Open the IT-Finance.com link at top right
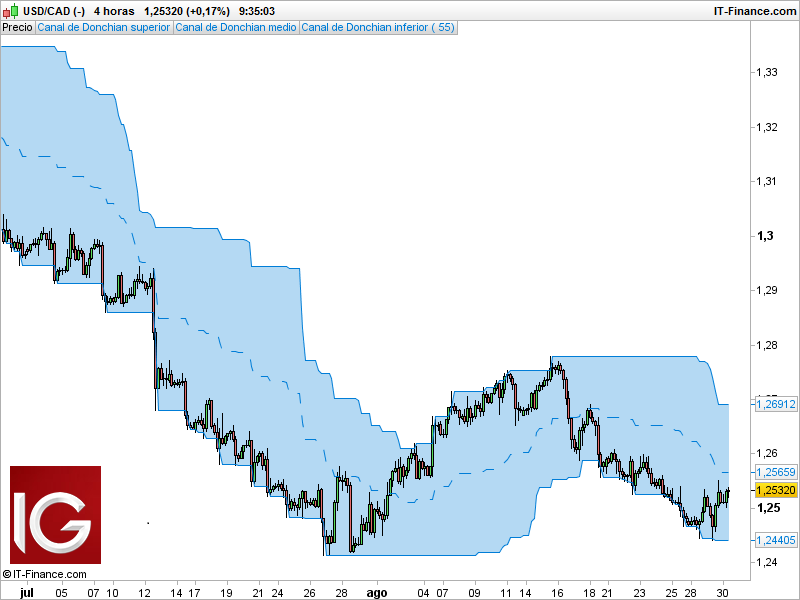 tap(755, 11)
